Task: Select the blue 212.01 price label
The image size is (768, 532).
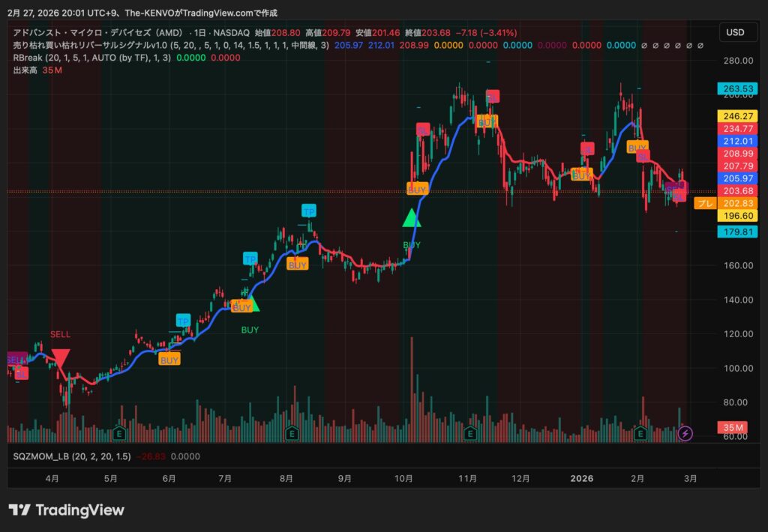Action: (x=738, y=141)
